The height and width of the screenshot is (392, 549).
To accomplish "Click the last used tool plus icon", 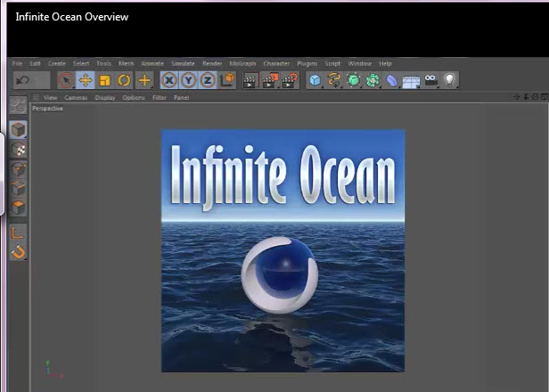I will 144,80.
